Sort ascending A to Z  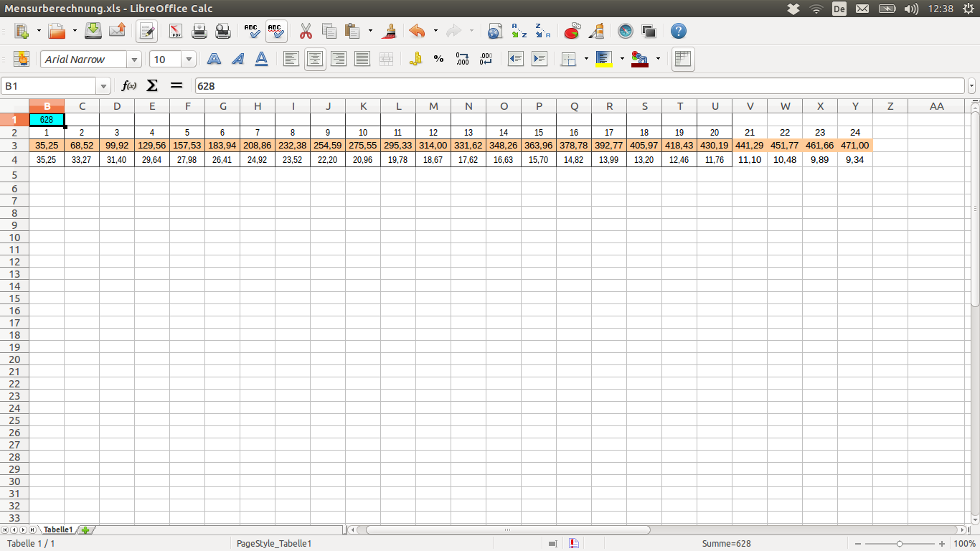tap(519, 31)
